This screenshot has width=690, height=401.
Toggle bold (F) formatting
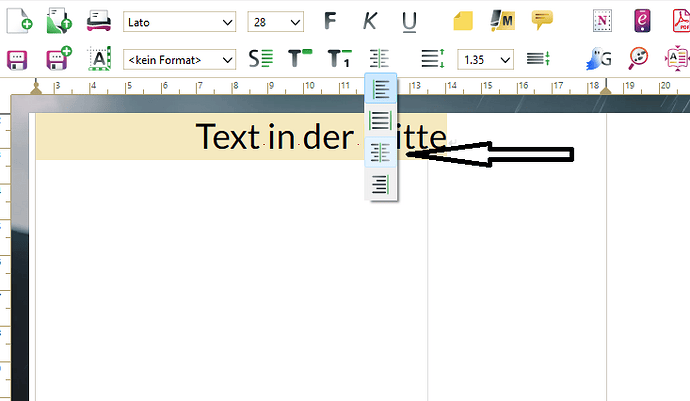330,21
